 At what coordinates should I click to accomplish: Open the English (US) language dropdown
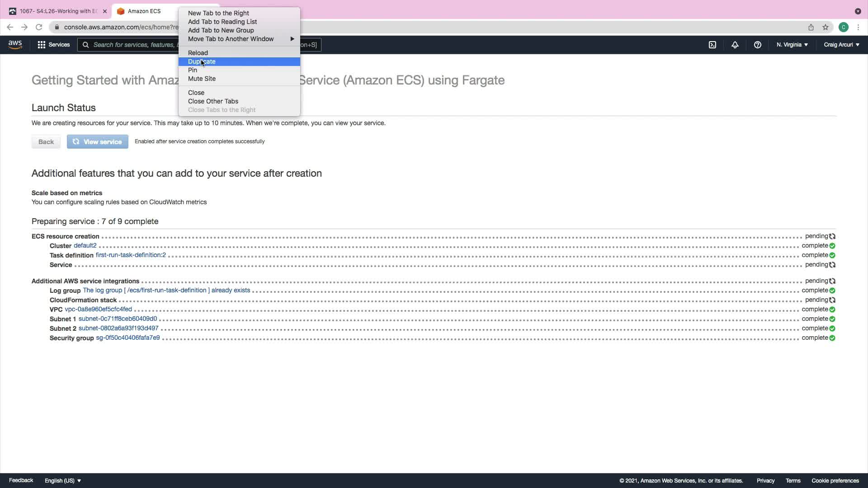pos(63,480)
